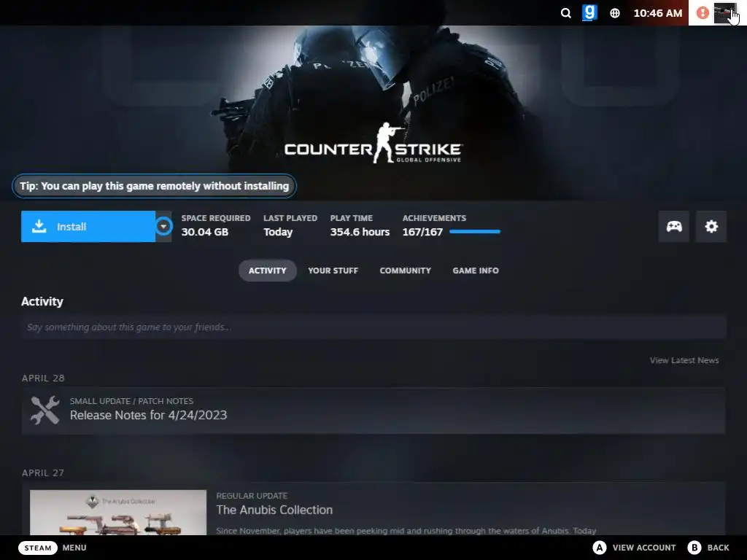Open the Community tab
Image resolution: width=747 pixels, height=560 pixels.
click(x=406, y=271)
